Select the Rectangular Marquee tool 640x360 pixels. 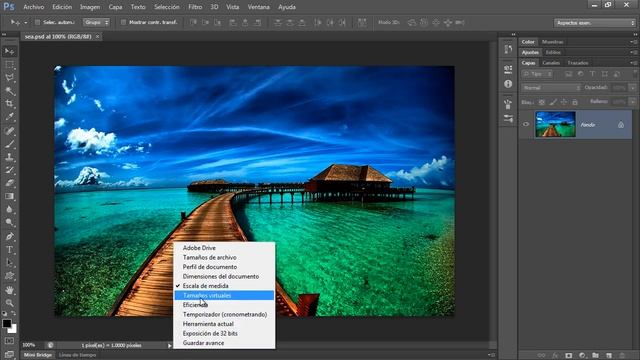[x=9, y=64]
